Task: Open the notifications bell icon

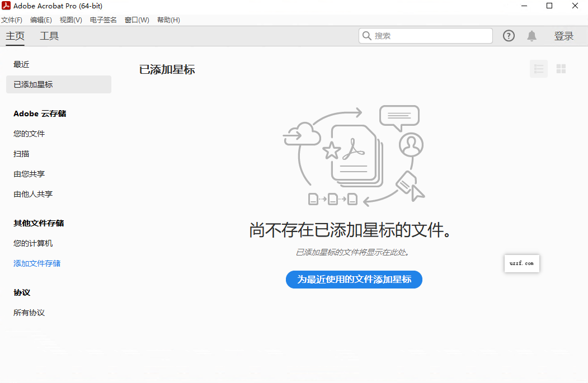Action: pyautogui.click(x=531, y=36)
